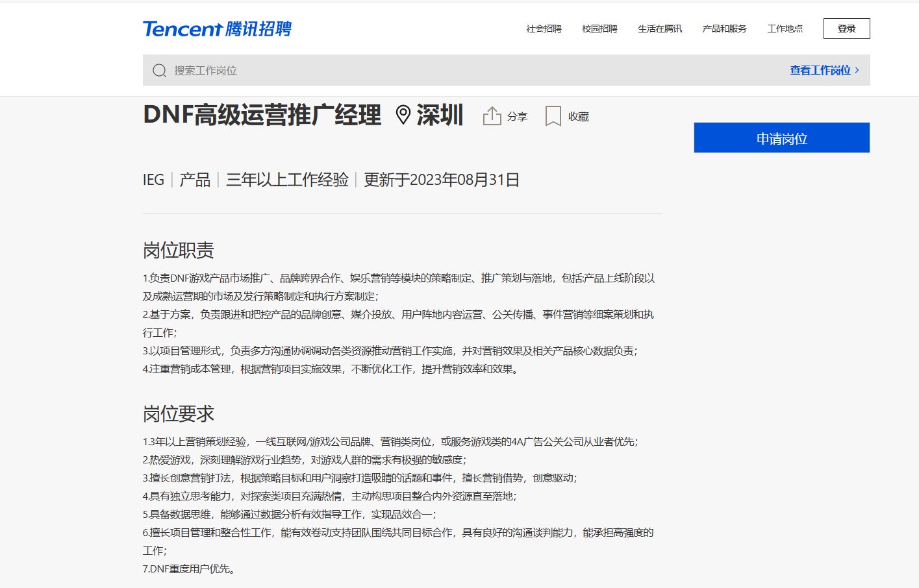Click the bookmark 收藏 icon
919x588 pixels.
point(553,116)
